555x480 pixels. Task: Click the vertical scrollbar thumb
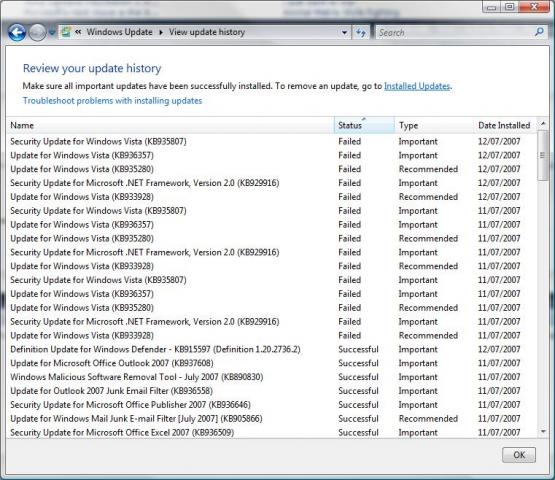(543, 155)
